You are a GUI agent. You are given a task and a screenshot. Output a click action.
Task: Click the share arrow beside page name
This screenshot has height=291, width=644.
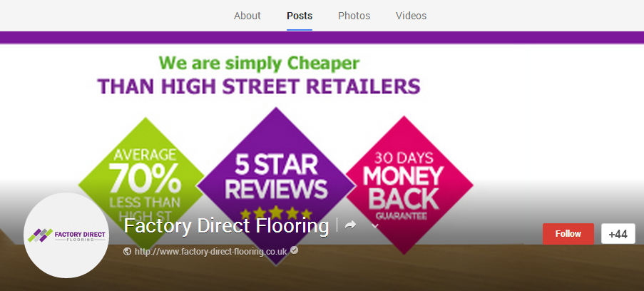350,225
